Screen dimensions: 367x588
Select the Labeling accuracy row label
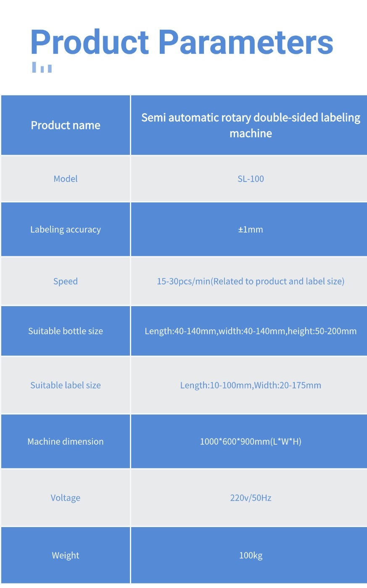(66, 229)
